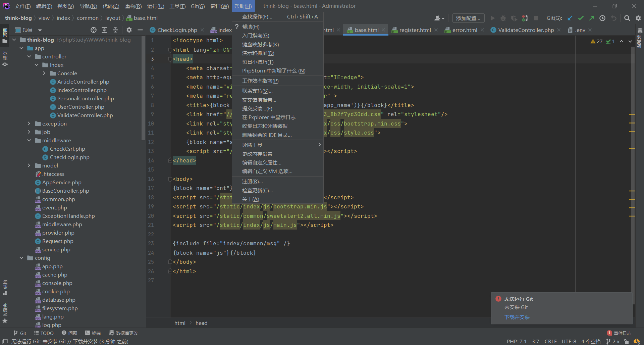Screen dimensions: 644x345
Task: Select .htaccess file in project tree
Action: tap(50, 174)
